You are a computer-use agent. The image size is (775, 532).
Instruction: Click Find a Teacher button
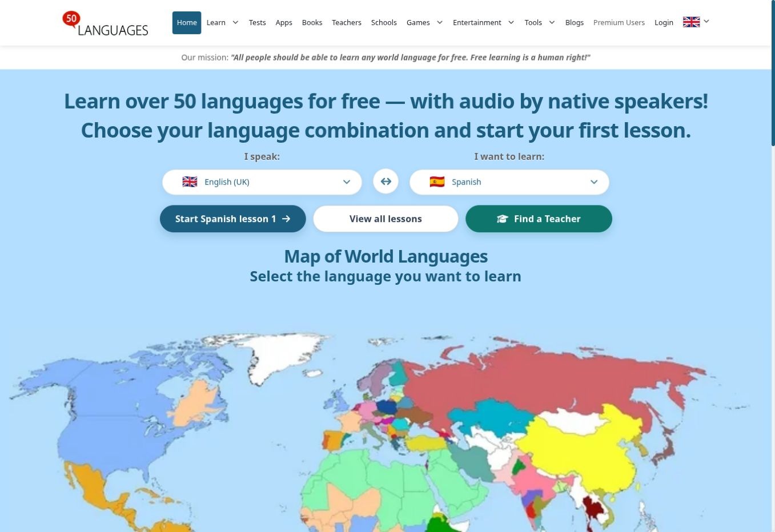(539, 219)
